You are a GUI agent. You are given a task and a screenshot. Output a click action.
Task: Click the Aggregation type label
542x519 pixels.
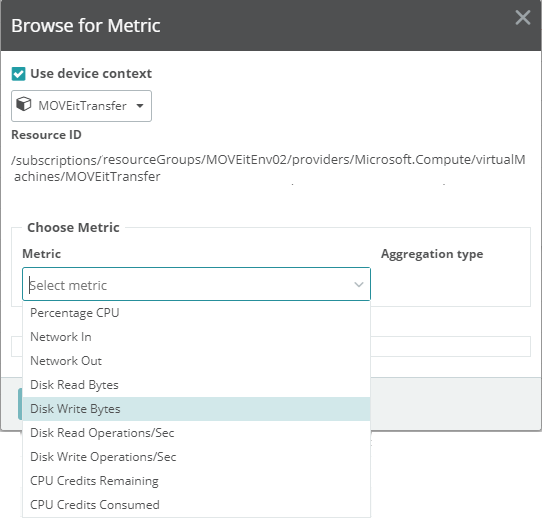point(432,254)
